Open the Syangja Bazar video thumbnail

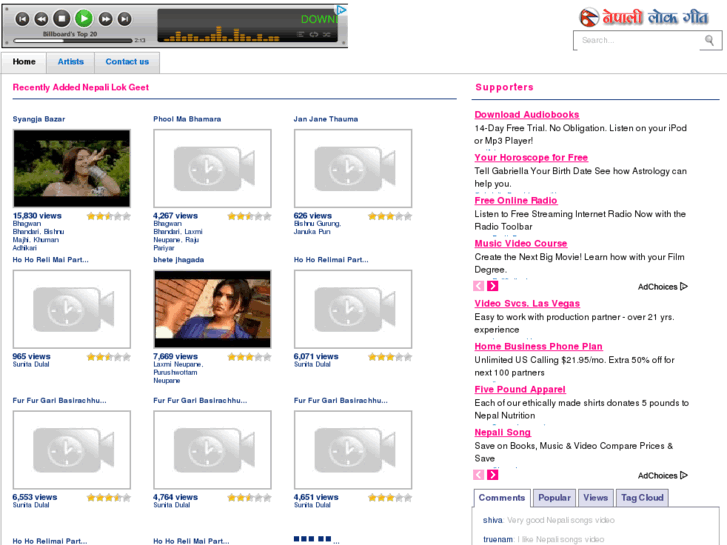71,168
